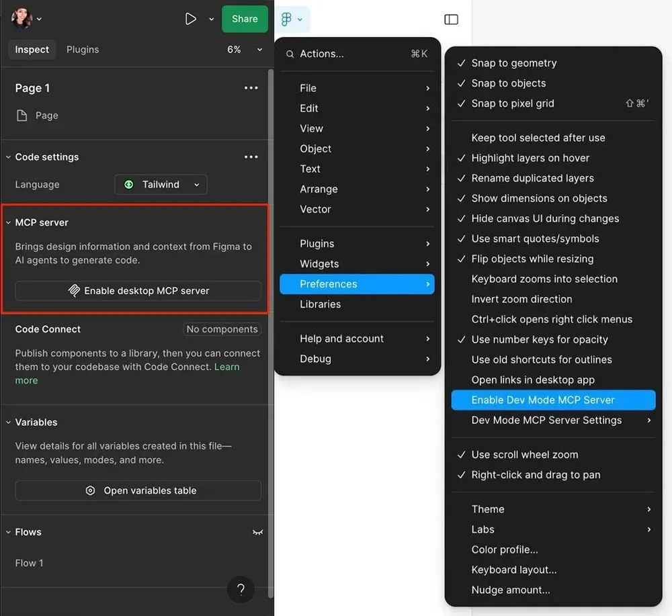Open Help and account submenu

pyautogui.click(x=357, y=339)
